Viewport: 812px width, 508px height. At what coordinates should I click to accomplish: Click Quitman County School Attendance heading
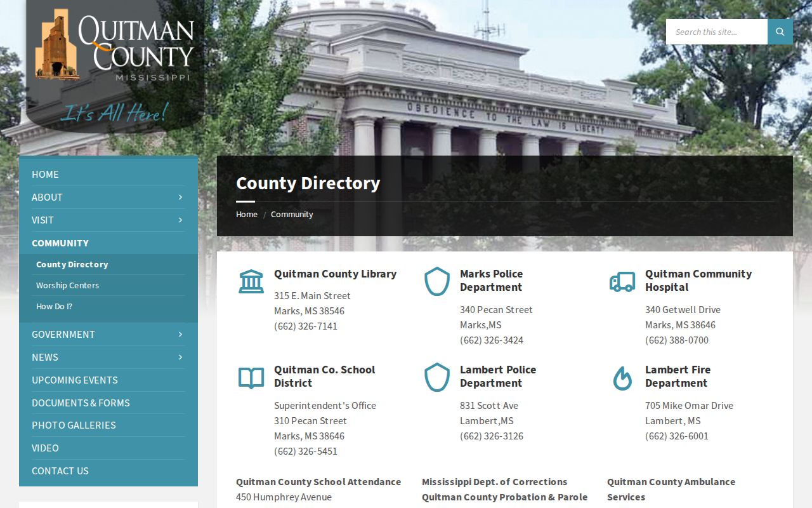[x=318, y=482]
